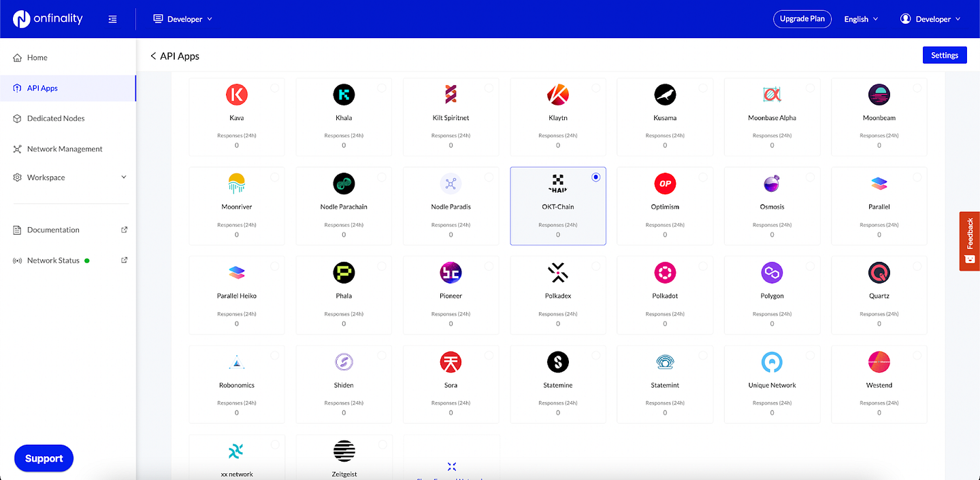Click the Shiden logo
This screenshot has height=480, width=980.
point(344,362)
